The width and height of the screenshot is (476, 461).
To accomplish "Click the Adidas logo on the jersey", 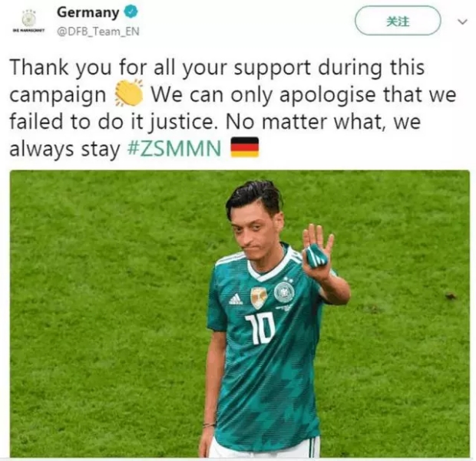I will [x=236, y=299].
